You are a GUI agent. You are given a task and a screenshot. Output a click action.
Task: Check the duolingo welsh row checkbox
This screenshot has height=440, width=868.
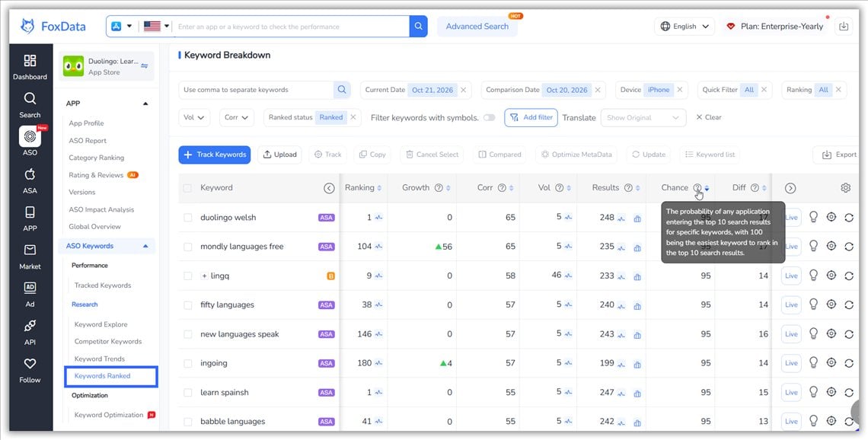pyautogui.click(x=187, y=218)
